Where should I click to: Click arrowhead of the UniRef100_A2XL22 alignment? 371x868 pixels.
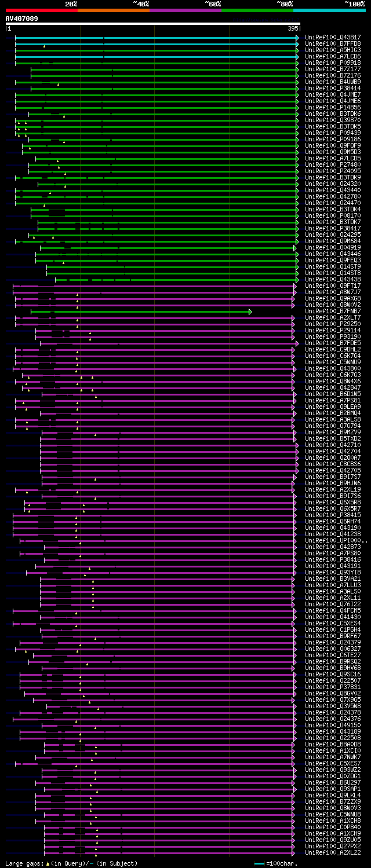pos(293,853)
